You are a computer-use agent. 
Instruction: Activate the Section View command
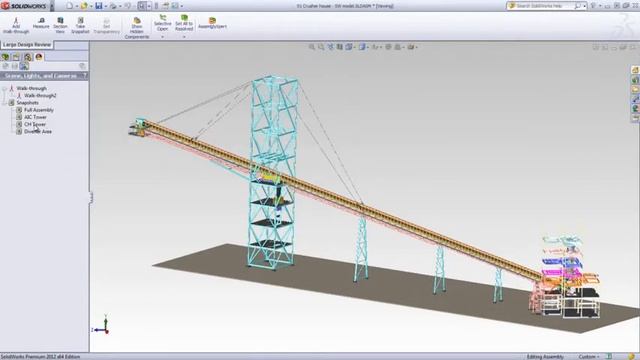60,25
